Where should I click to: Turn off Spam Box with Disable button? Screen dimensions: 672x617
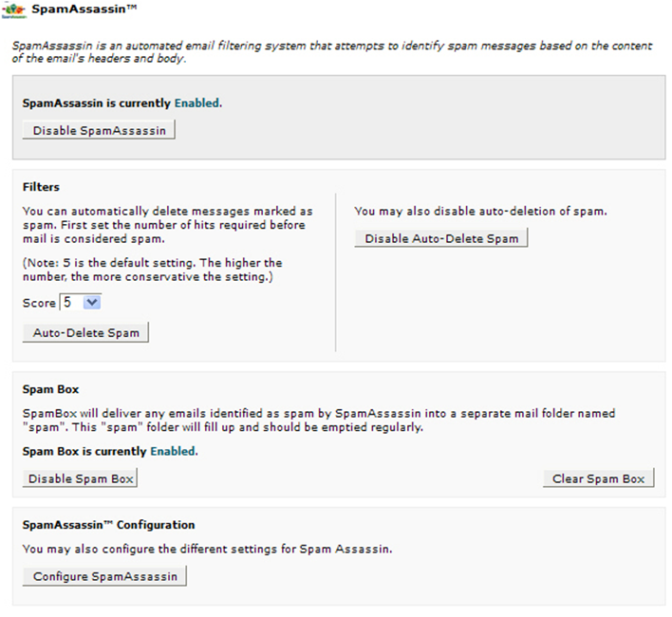pos(81,478)
